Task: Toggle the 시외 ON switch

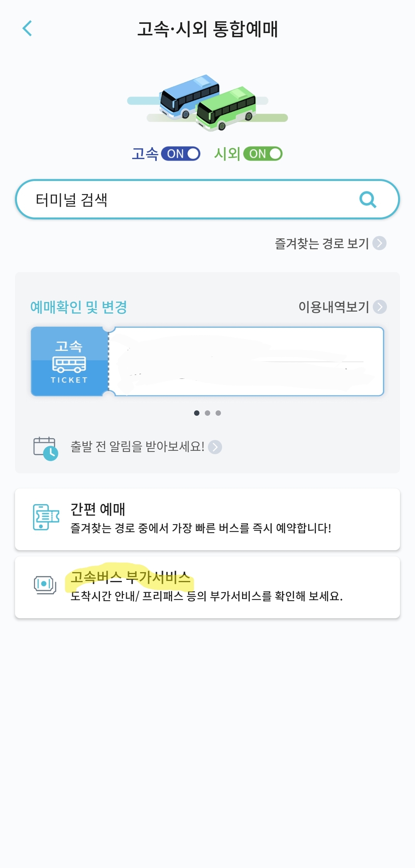Action: tap(263, 154)
